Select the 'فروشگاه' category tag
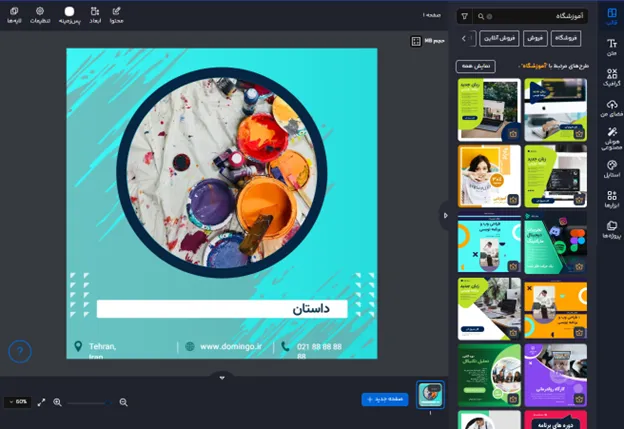The height and width of the screenshot is (429, 624). pos(566,38)
